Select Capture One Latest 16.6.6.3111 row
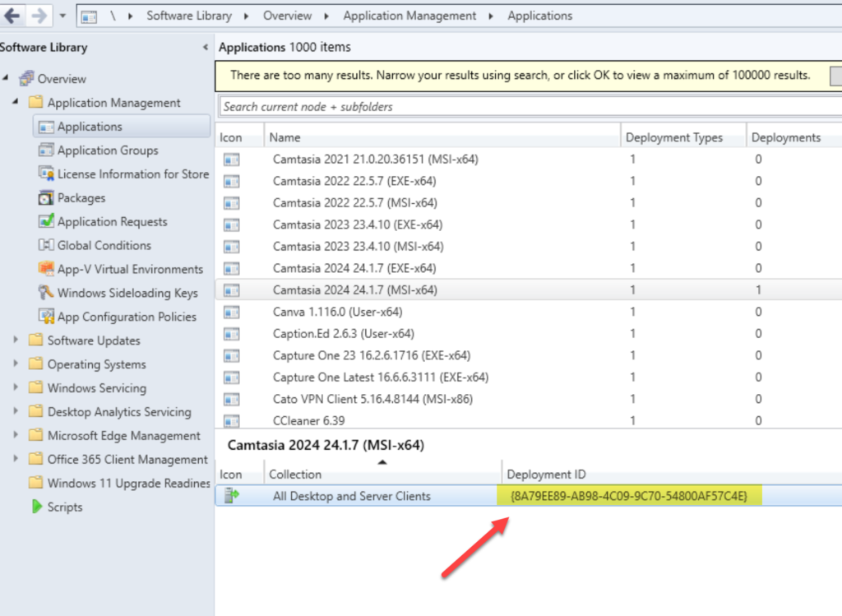The height and width of the screenshot is (616, 842). click(529, 377)
